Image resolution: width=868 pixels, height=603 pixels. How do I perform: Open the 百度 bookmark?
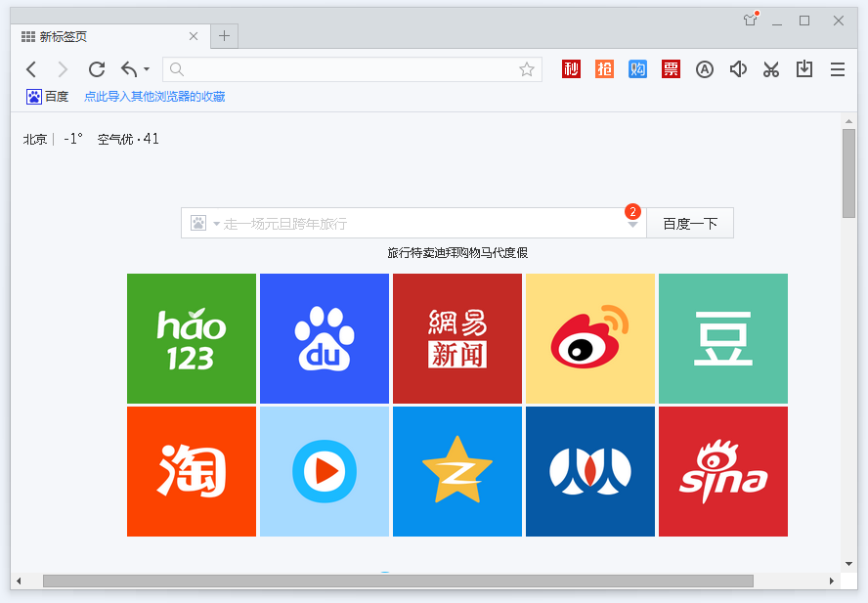(x=48, y=97)
